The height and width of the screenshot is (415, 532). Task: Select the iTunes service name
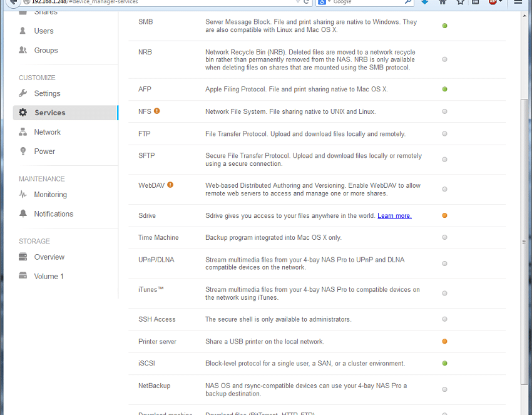pyautogui.click(x=151, y=289)
